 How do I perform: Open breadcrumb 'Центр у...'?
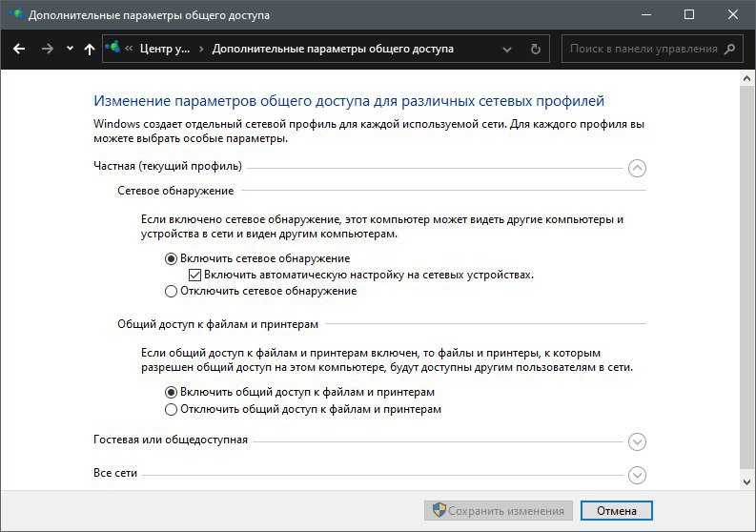(165, 49)
